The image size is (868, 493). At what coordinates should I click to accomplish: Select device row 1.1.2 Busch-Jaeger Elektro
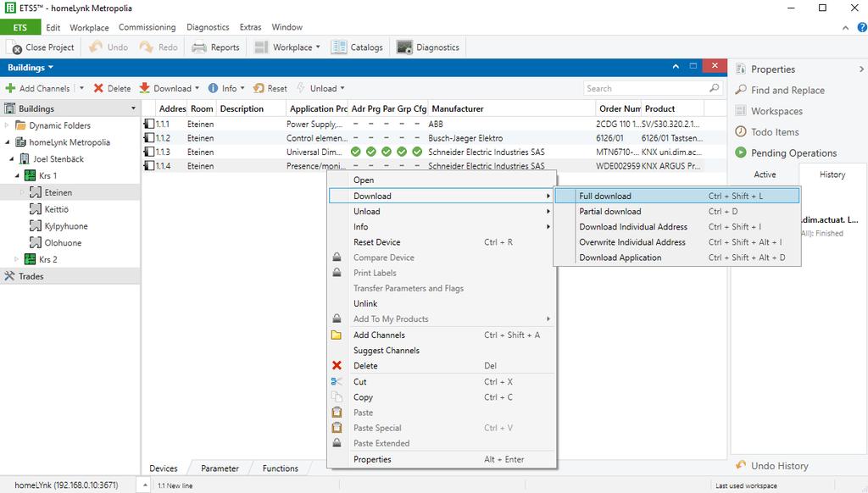[x=434, y=138]
